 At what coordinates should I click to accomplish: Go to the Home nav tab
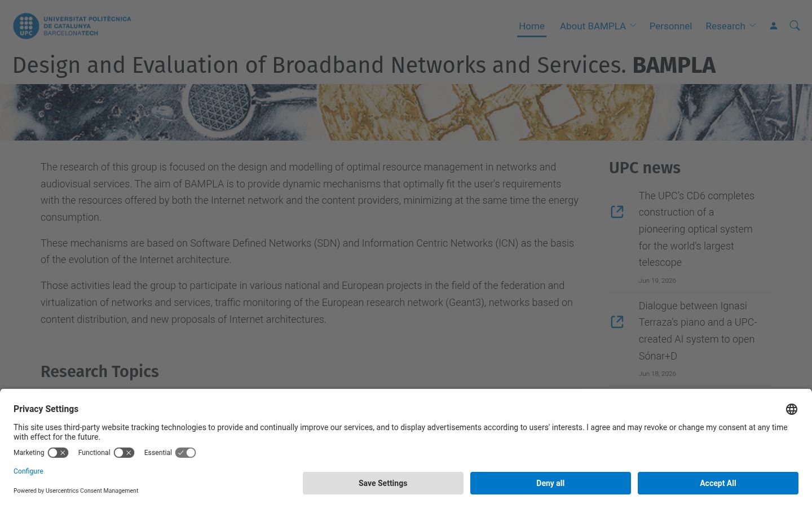[532, 26]
